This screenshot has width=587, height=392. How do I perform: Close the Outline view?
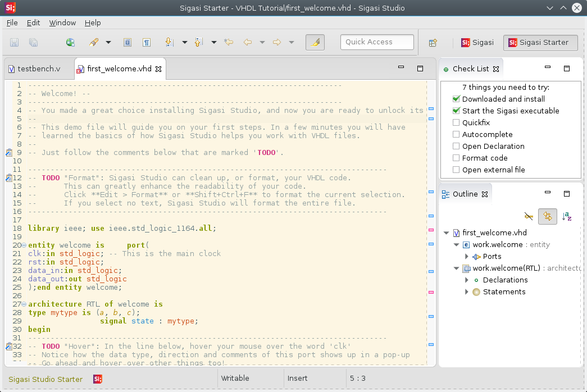coord(485,194)
